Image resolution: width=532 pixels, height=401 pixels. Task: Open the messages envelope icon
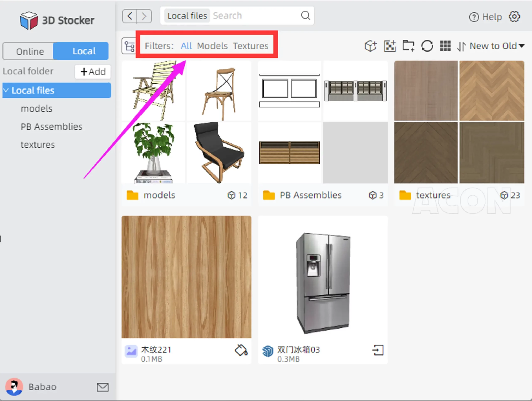[103, 387]
